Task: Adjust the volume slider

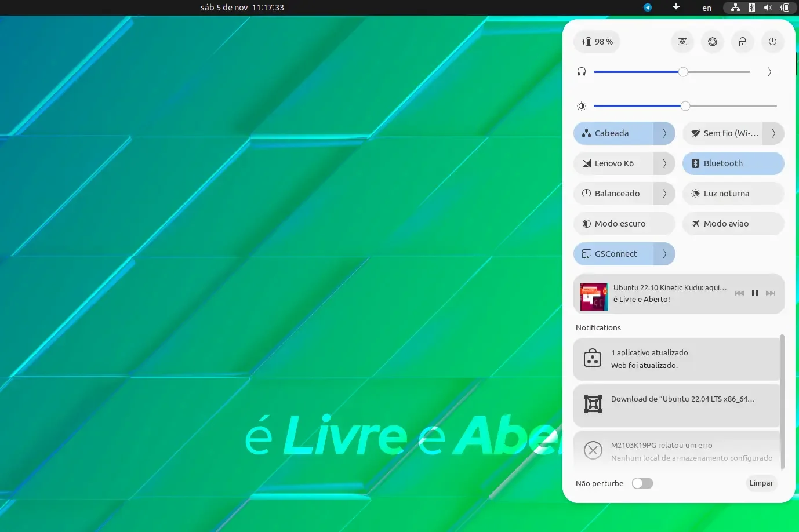Action: (672, 72)
